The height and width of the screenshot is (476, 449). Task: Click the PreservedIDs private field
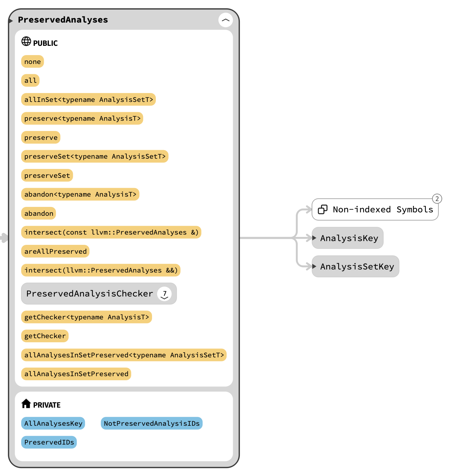click(x=49, y=442)
